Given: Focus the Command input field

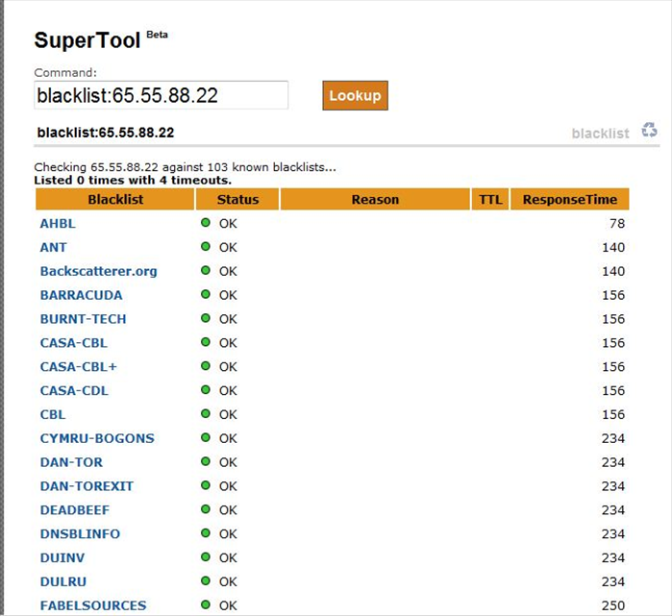Looking at the screenshot, I should pyautogui.click(x=162, y=95).
